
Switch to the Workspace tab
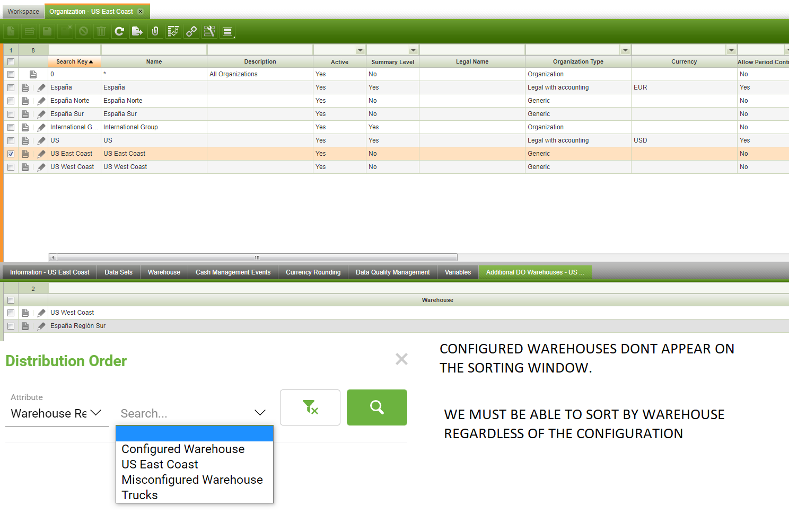pyautogui.click(x=23, y=11)
